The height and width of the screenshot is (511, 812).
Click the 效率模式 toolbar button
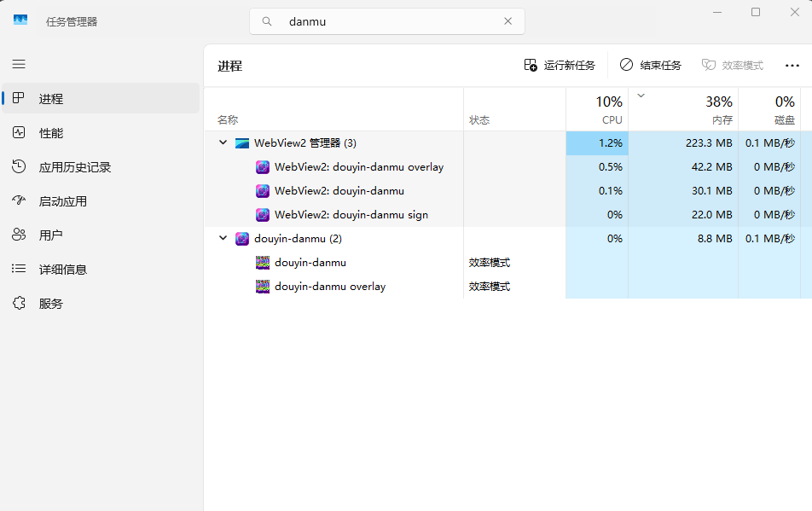[732, 65]
